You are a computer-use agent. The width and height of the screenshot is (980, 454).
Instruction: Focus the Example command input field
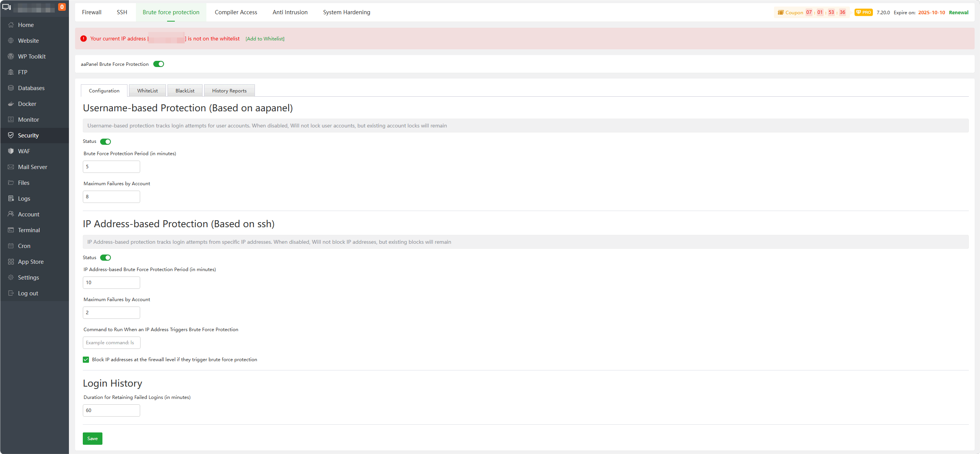coord(112,343)
